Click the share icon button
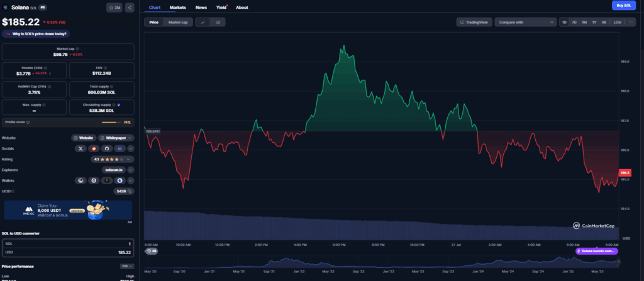Screen dimensions: 644x281 (x=130, y=8)
